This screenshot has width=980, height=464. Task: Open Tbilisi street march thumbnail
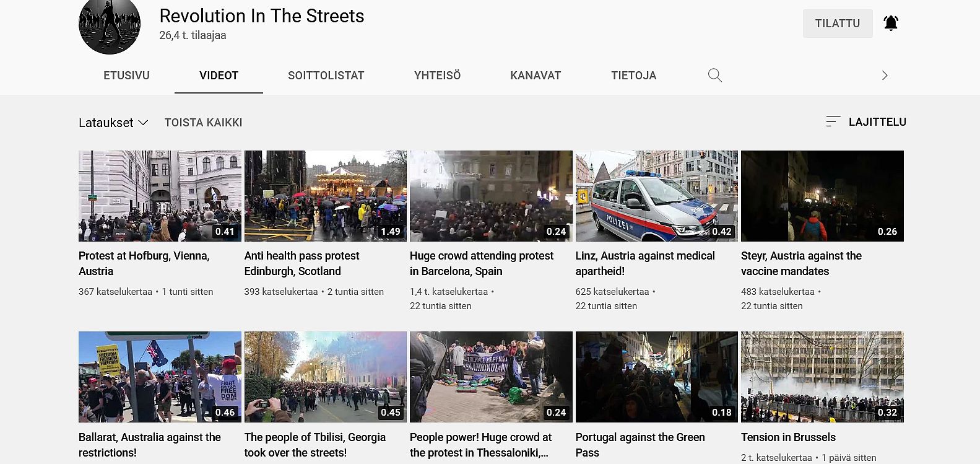point(326,377)
